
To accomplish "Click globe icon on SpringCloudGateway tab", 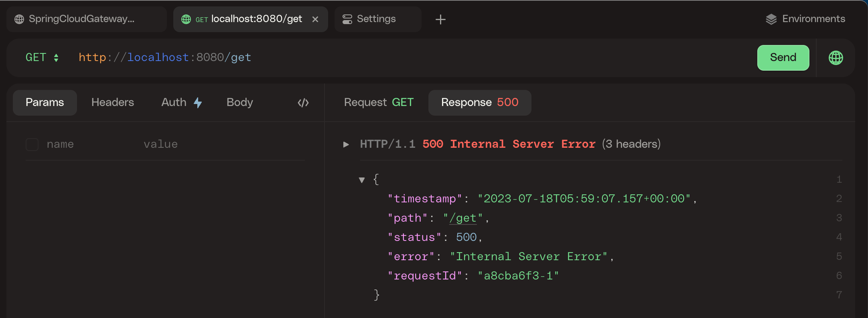I will pos(19,19).
